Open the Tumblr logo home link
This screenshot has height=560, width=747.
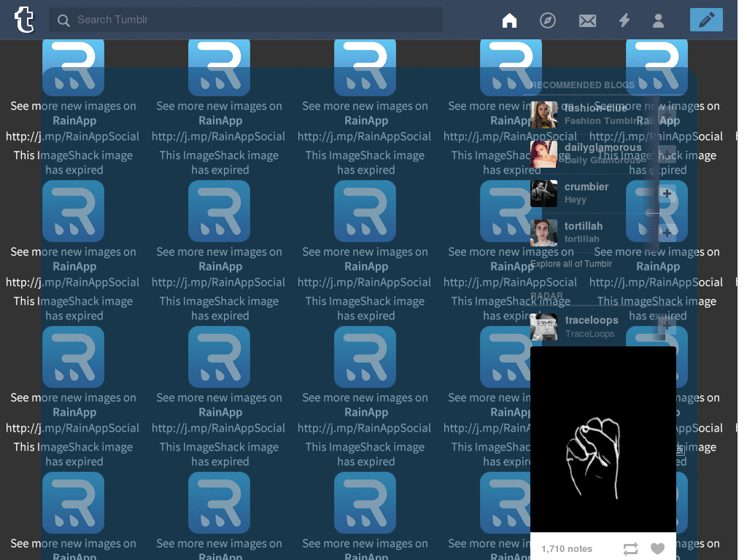(x=24, y=20)
